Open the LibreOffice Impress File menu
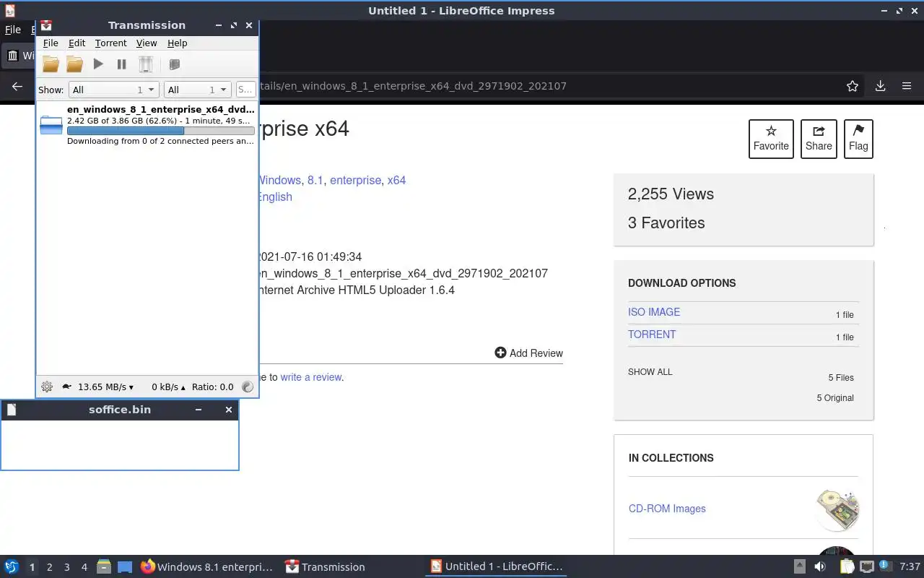The image size is (924, 578). coord(13,30)
